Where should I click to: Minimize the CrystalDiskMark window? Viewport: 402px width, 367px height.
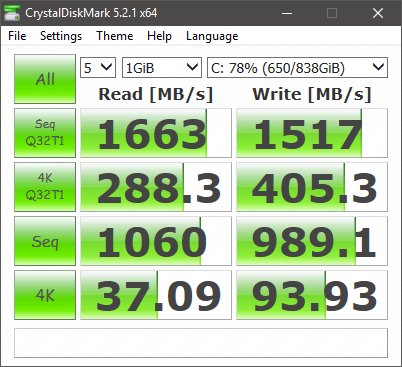[287, 13]
